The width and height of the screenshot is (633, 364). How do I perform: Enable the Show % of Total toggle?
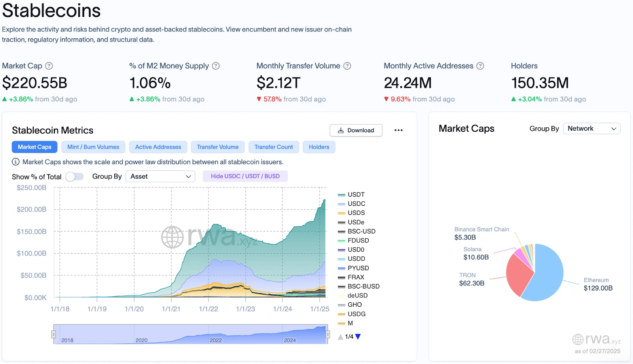(x=74, y=176)
